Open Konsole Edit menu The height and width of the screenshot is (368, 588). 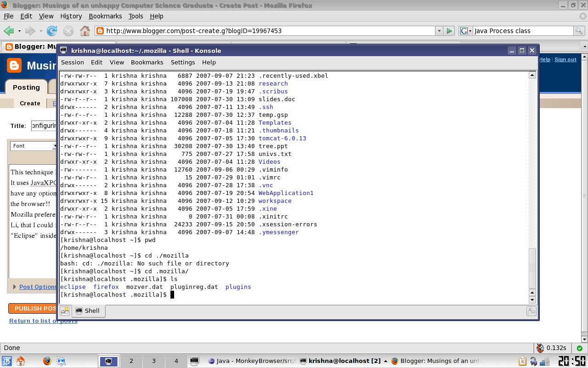[x=96, y=62]
